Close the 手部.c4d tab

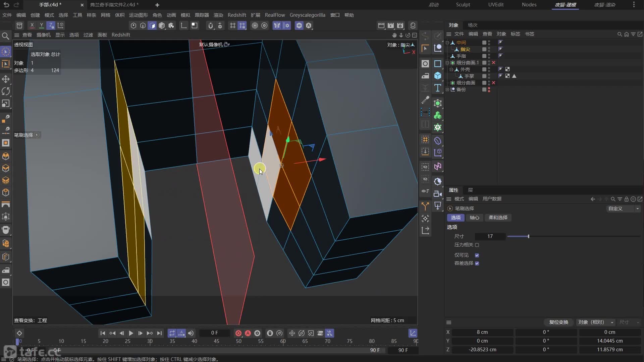[82, 5]
